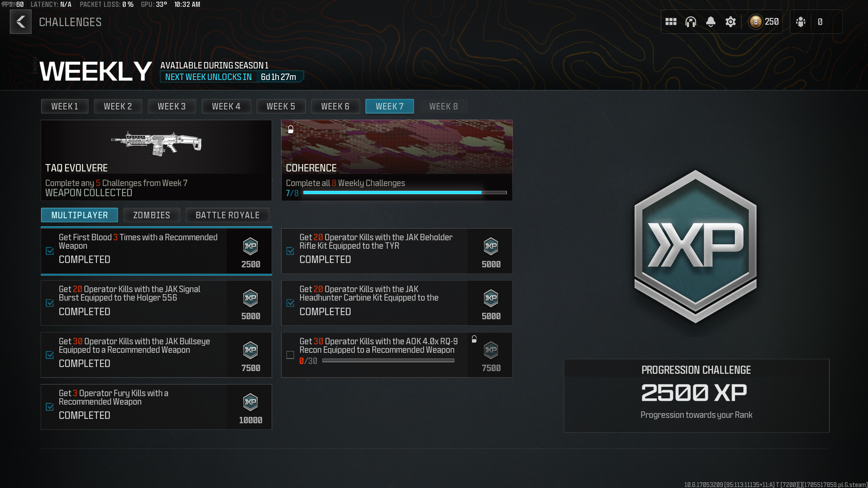Click the large XP hexagon emblem
The height and width of the screenshot is (488, 868).
pyautogui.click(x=695, y=247)
